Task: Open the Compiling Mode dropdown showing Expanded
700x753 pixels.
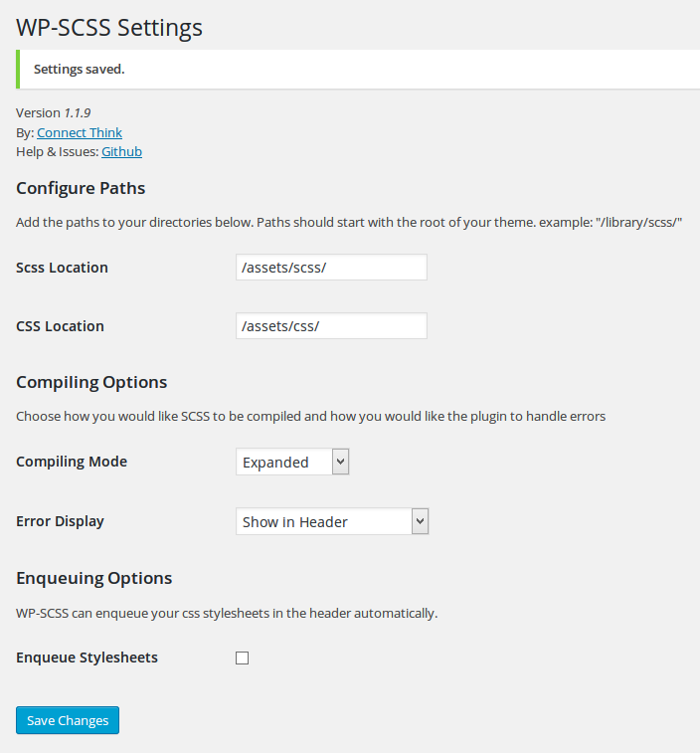Action: coord(292,462)
